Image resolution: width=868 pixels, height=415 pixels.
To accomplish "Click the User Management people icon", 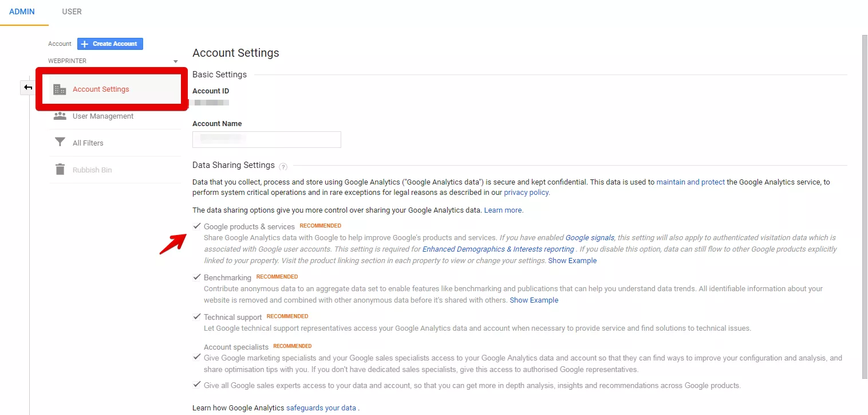I will pyautogui.click(x=60, y=116).
